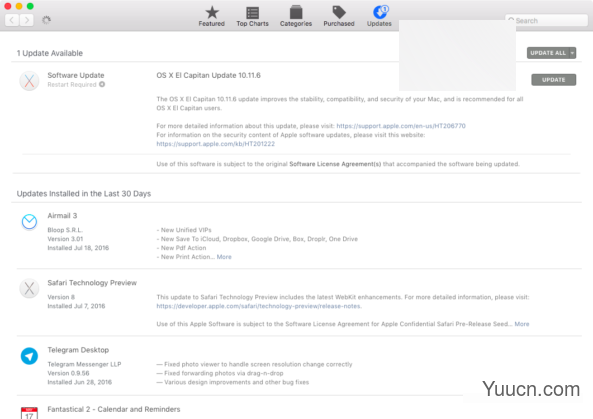This screenshot has height=419, width=593.
Task: Click 'Fixed forwarding photos via drag-n-drop' line
Action: pyautogui.click(x=220, y=373)
